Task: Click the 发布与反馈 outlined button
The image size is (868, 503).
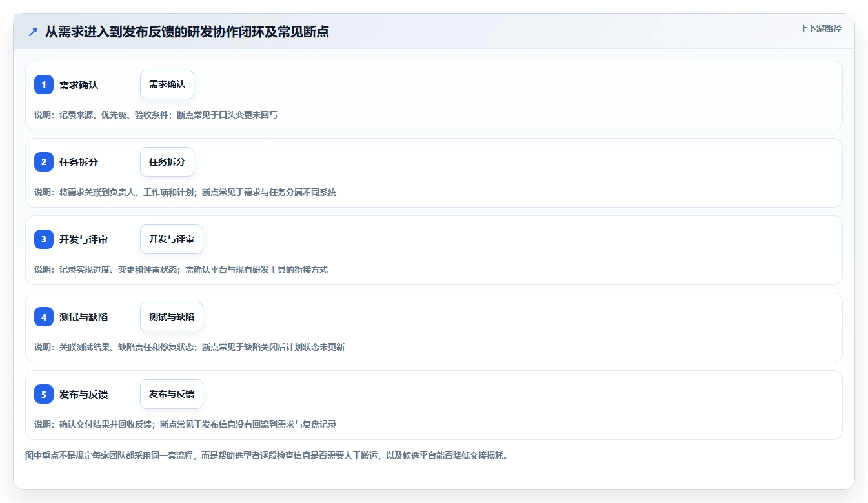Action: 172,394
